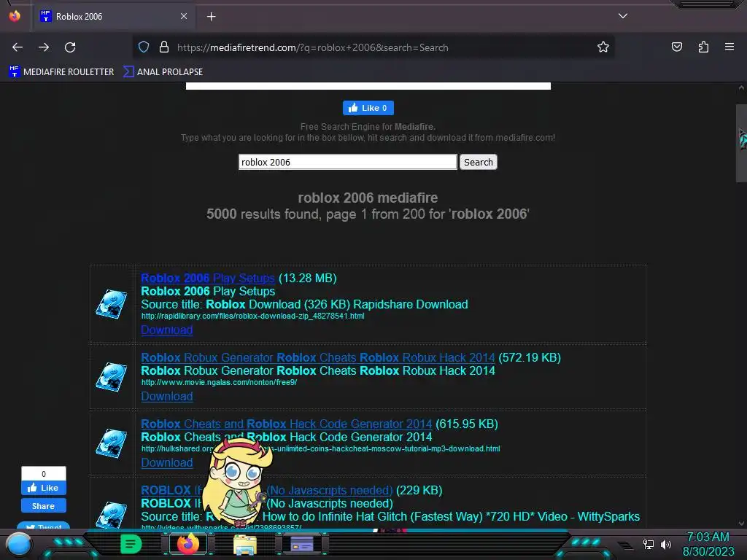Open a new browser tab
The height and width of the screenshot is (560, 747).
(x=211, y=17)
